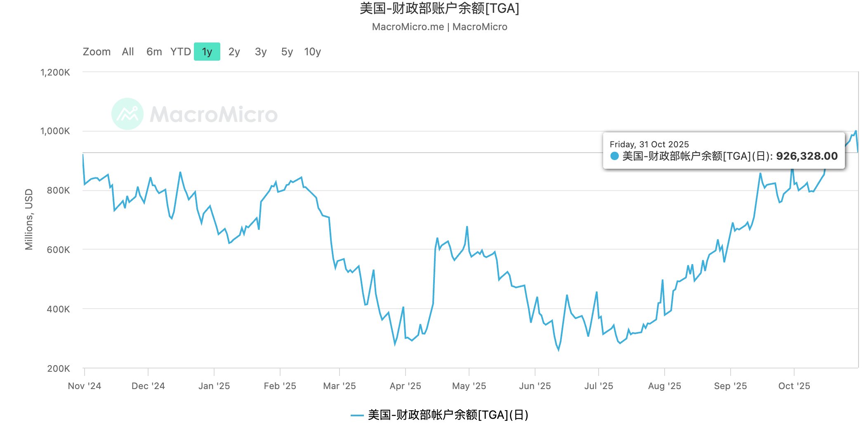Screen dimensions: 868x439
Task: Click the chart title text
Action: [439, 8]
